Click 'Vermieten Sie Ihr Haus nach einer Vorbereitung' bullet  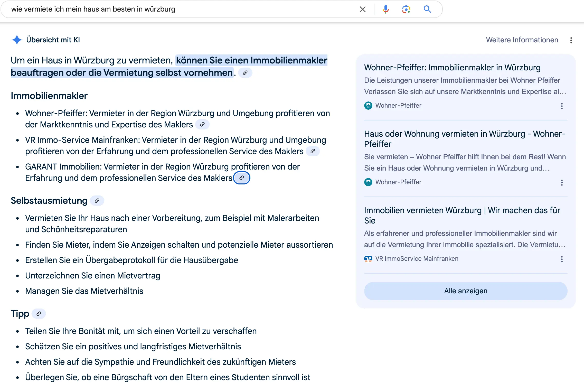pyautogui.click(x=172, y=224)
